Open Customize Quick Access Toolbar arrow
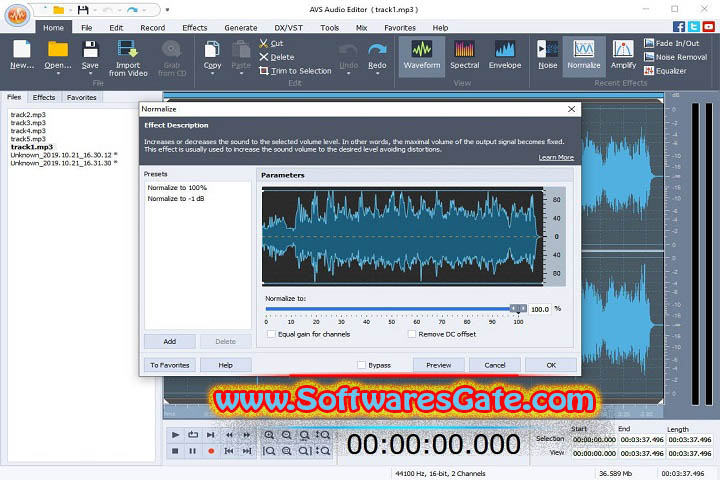Screen dimensions: 720x480 168,10
